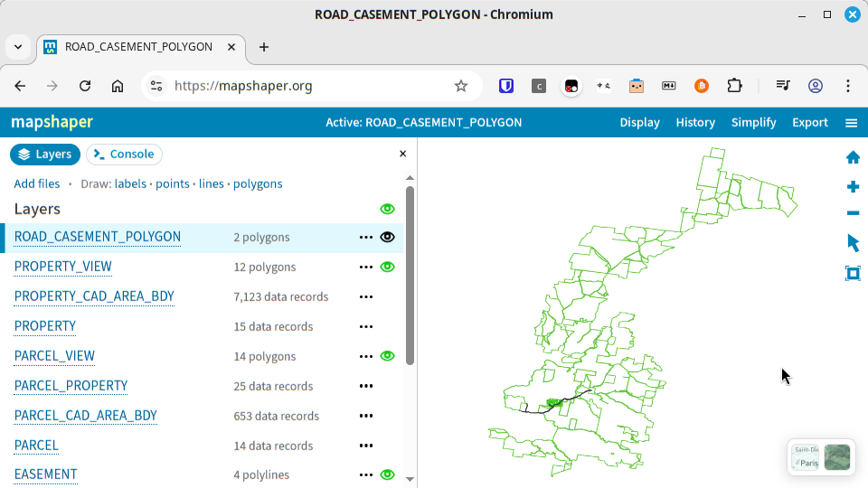Go to browser home page
The height and width of the screenshot is (488, 868).
(x=118, y=86)
